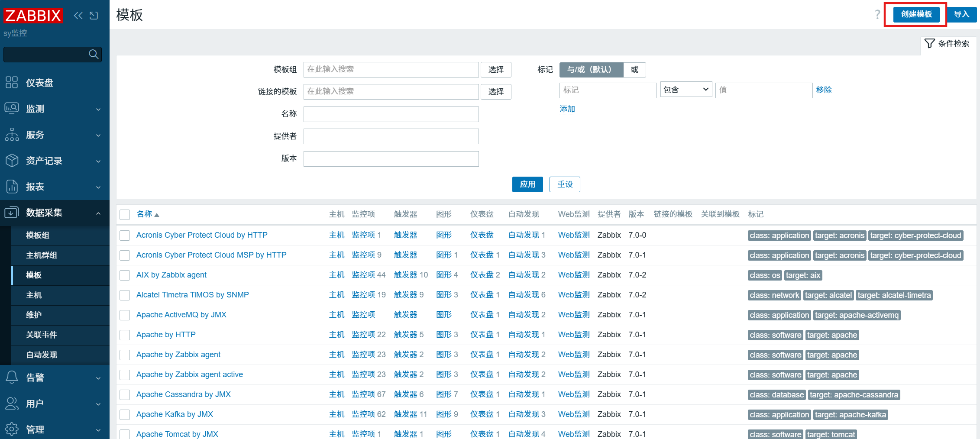Click the 移除 tag link
Image resolution: width=980 pixels, height=439 pixels.
(824, 90)
